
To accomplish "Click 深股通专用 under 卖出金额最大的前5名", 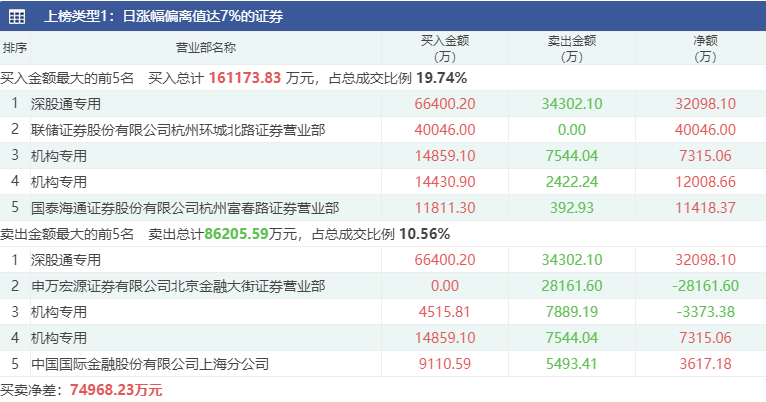I will click(65, 260).
